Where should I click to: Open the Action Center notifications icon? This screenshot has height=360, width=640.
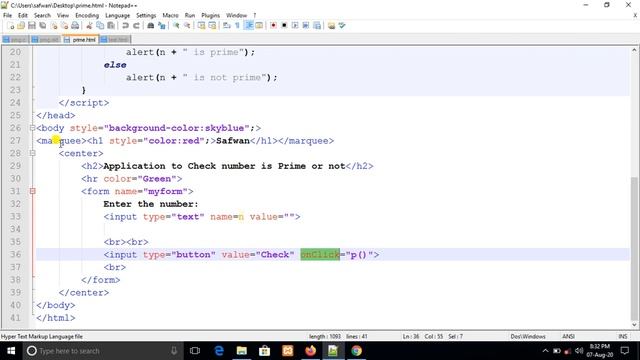[x=625, y=351]
